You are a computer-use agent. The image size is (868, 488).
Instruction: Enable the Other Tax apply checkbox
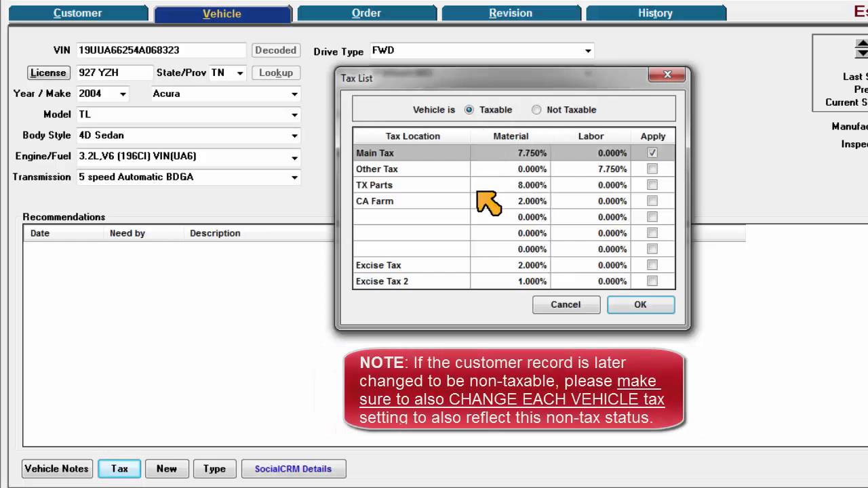(652, 169)
